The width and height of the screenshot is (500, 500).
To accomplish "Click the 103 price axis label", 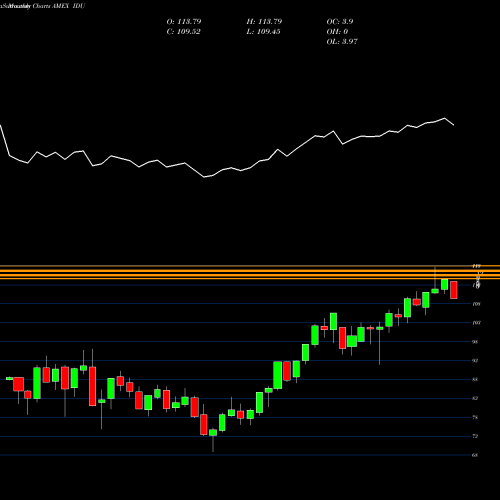I will pyautogui.click(x=476, y=323).
